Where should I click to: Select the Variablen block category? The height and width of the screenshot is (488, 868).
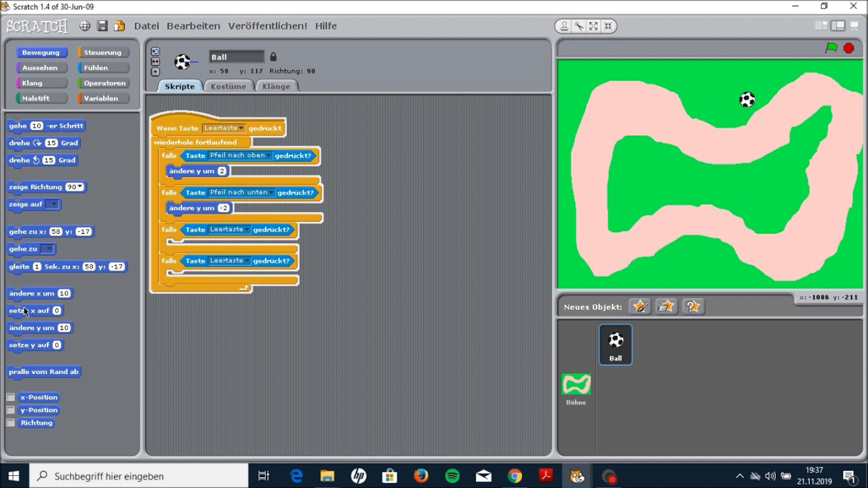[103, 98]
